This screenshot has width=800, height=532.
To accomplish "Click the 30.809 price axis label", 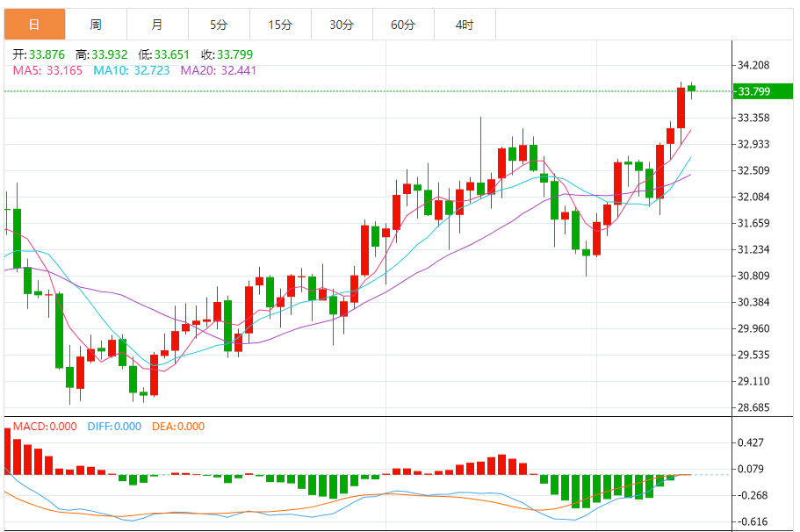I will pos(753,276).
